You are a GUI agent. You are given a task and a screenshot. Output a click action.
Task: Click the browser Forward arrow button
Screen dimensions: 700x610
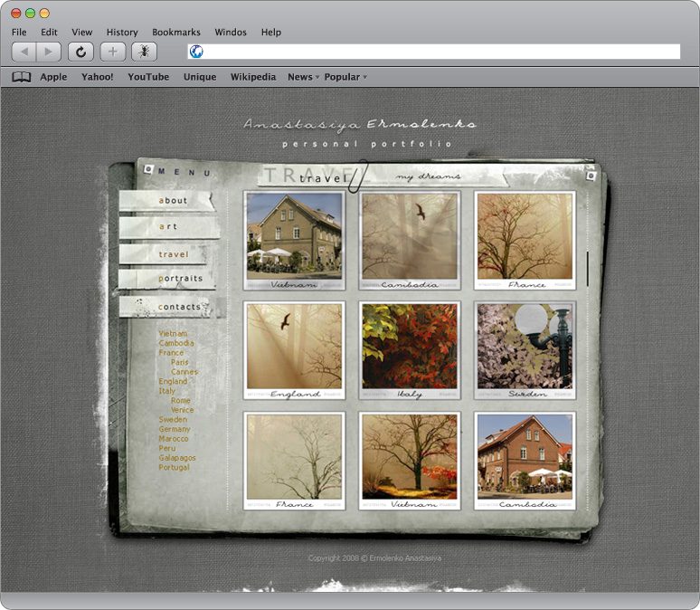click(49, 52)
